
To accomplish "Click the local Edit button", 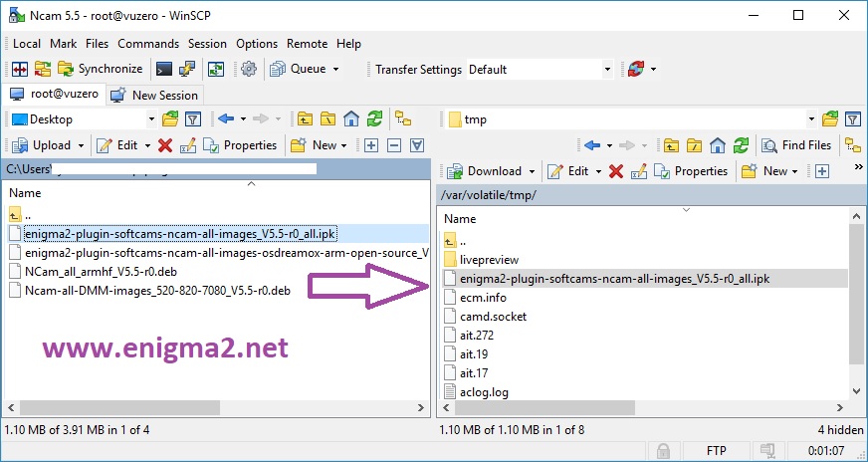I will tap(117, 145).
